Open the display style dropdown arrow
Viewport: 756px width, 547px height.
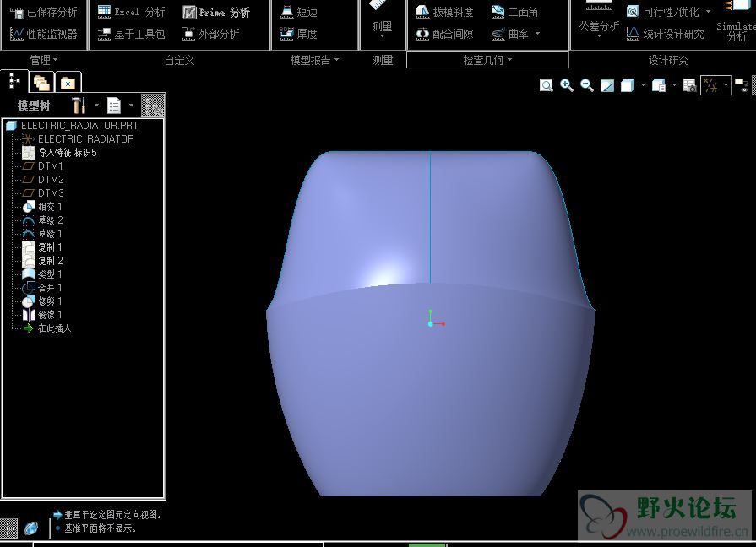click(643, 86)
